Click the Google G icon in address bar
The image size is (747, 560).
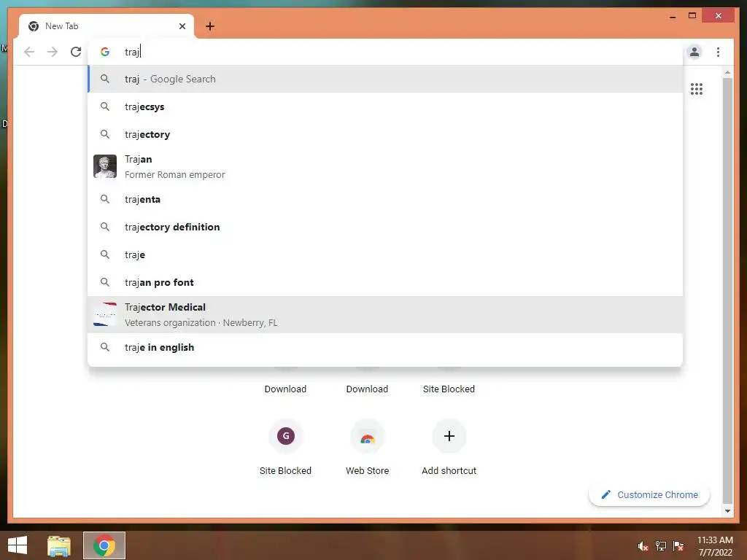(105, 52)
